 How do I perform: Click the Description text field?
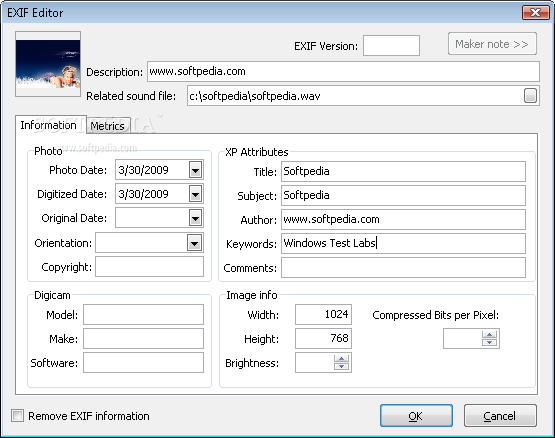[x=343, y=72]
